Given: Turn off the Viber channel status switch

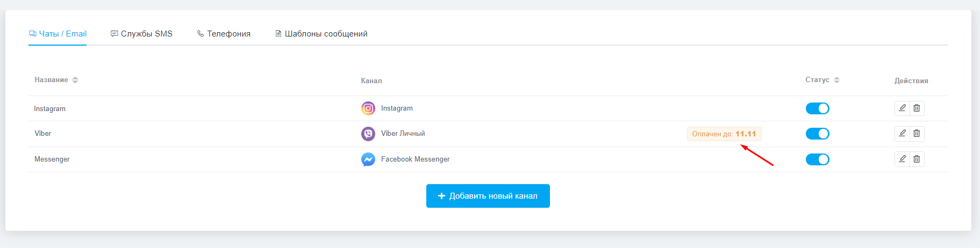Looking at the screenshot, I should [817, 134].
